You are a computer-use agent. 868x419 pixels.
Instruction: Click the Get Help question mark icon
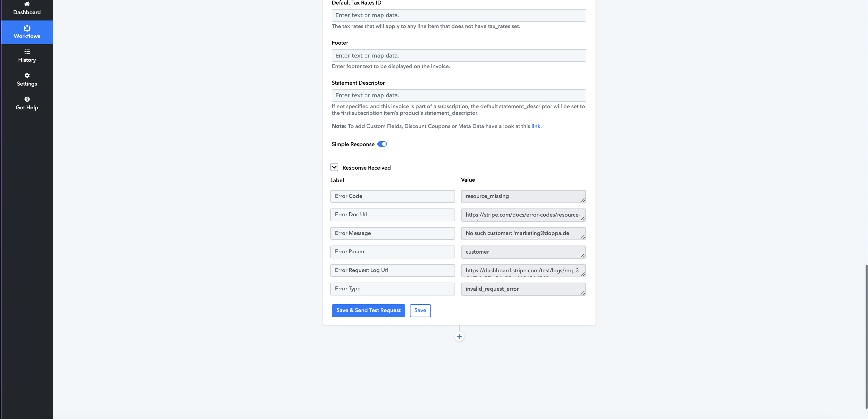[27, 99]
